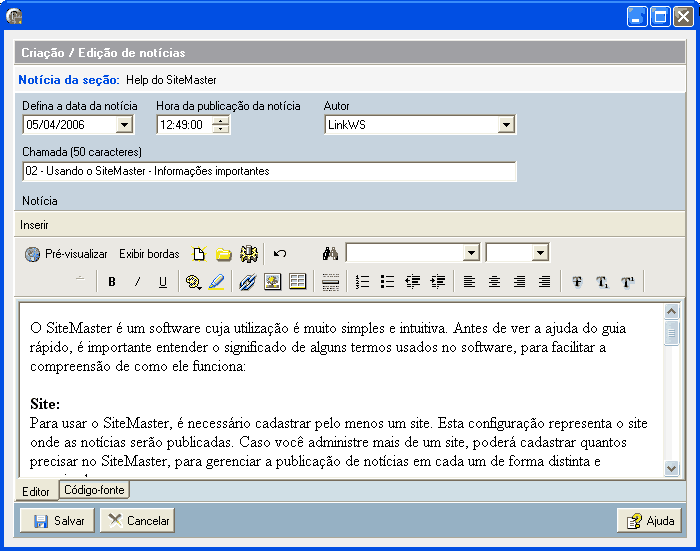Apply subscript text formatting
This screenshot has width=700, height=551.
pyautogui.click(x=602, y=282)
